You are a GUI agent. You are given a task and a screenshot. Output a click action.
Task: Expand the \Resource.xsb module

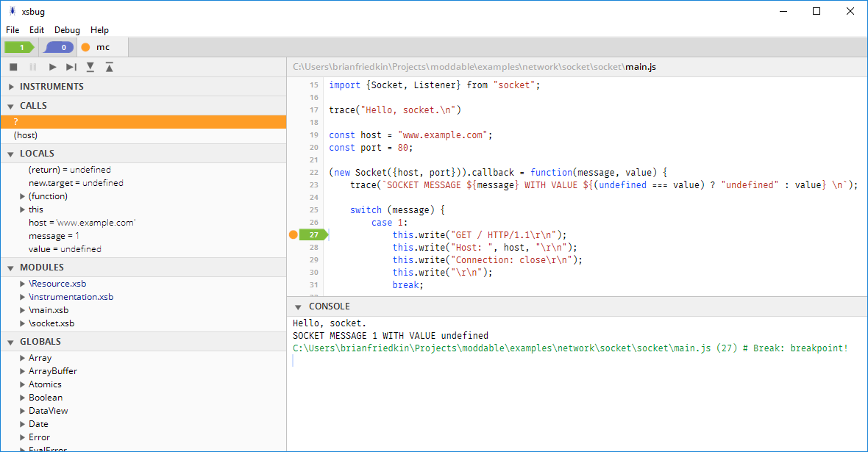pos(23,284)
